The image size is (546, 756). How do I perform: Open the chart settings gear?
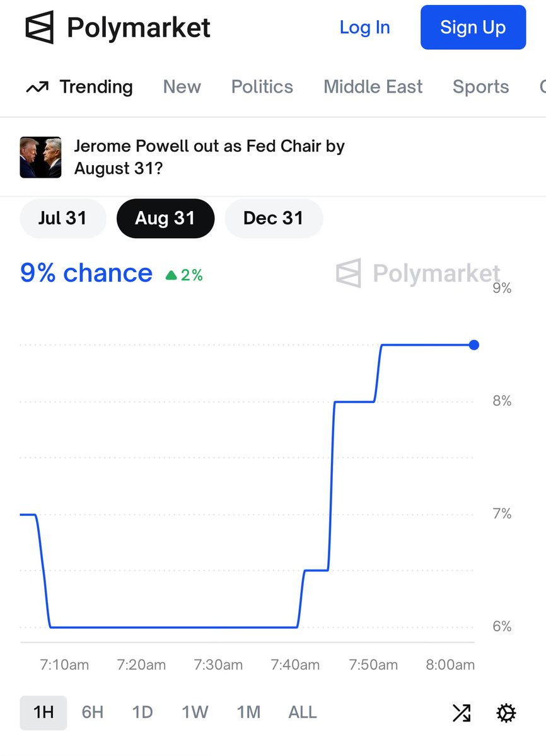(506, 713)
